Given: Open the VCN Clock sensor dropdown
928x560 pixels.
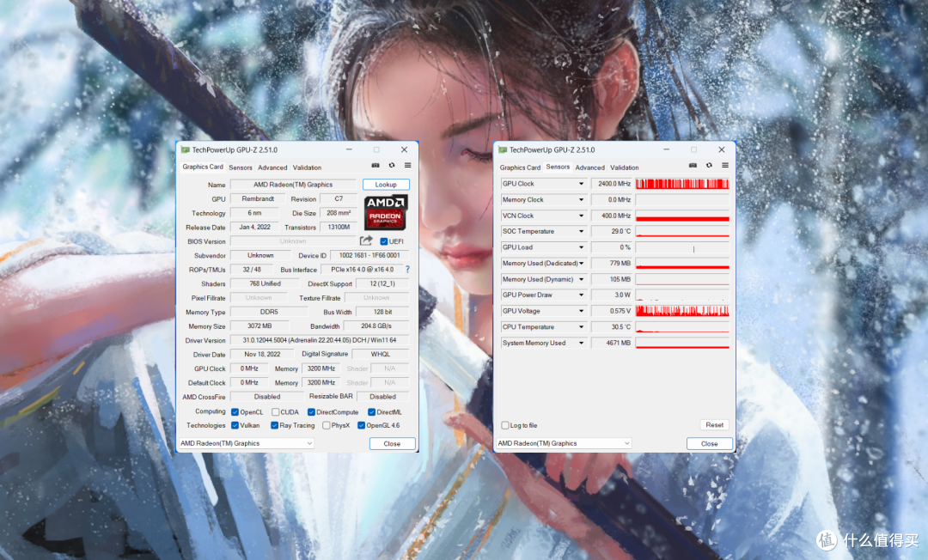Looking at the screenshot, I should point(581,216).
